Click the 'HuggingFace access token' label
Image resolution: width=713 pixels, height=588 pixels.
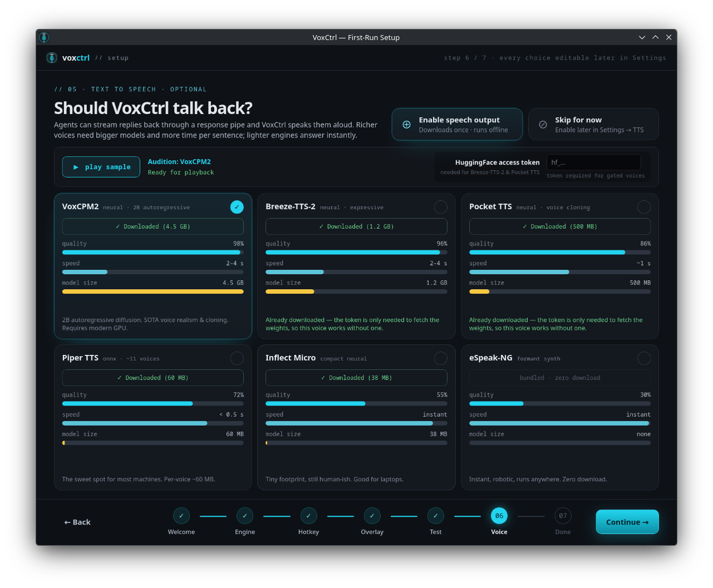coord(498,162)
